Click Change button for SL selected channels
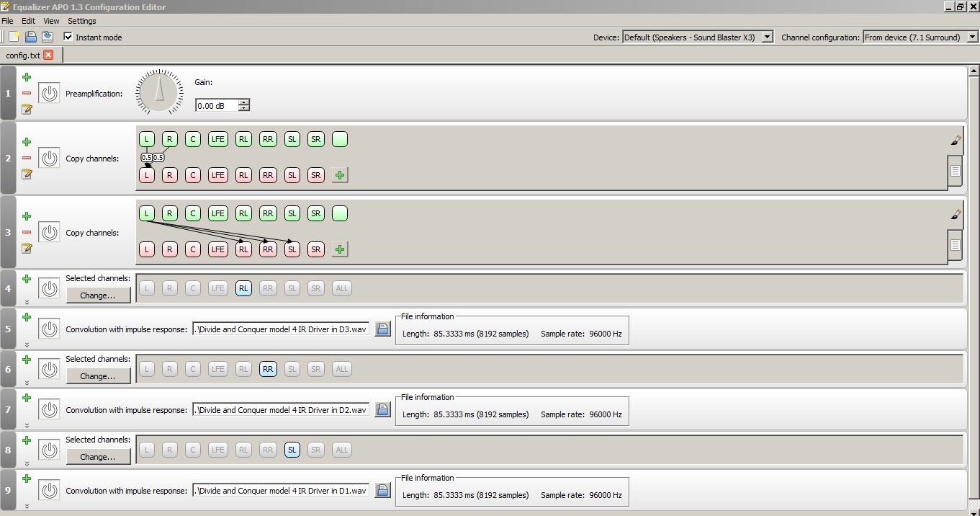This screenshot has height=516, width=980. tap(98, 457)
